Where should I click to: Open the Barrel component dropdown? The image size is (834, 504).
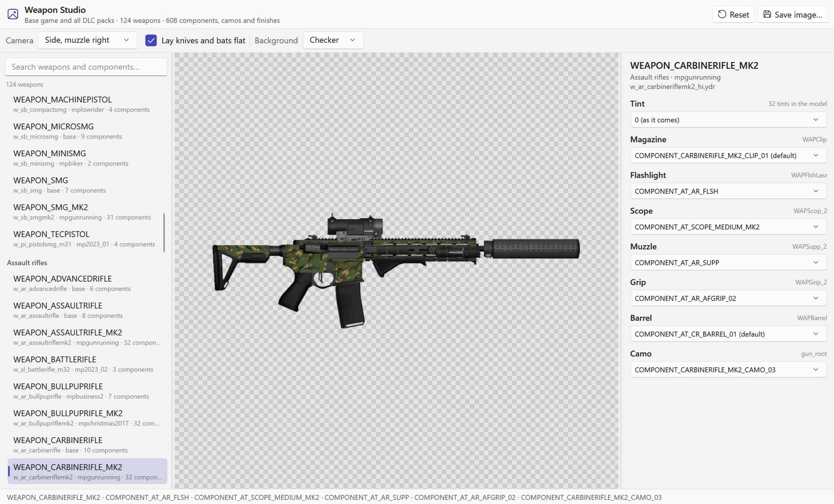tap(728, 334)
